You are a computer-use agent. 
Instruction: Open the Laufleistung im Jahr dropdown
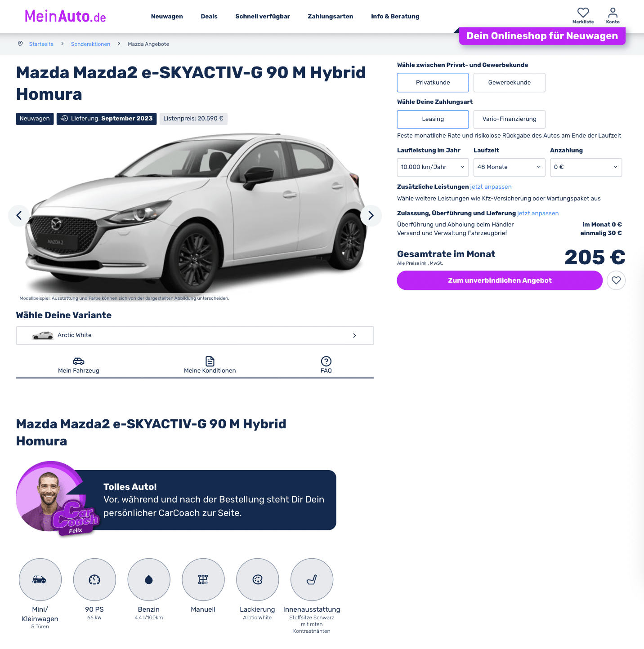click(x=433, y=167)
